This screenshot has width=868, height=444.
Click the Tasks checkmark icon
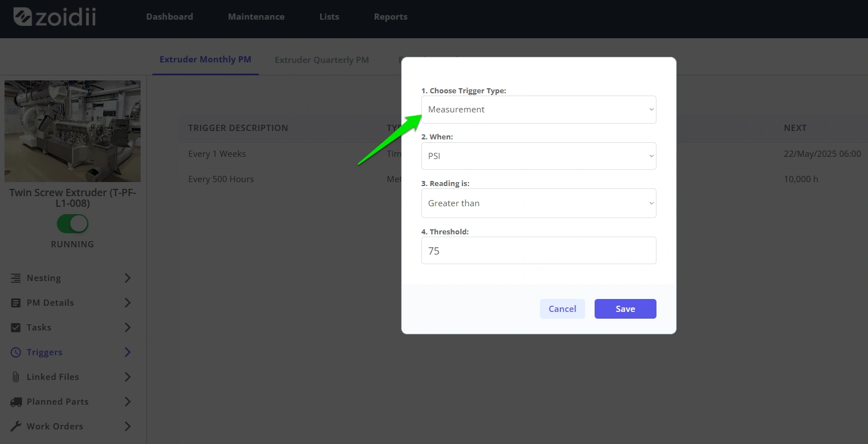pyautogui.click(x=16, y=327)
